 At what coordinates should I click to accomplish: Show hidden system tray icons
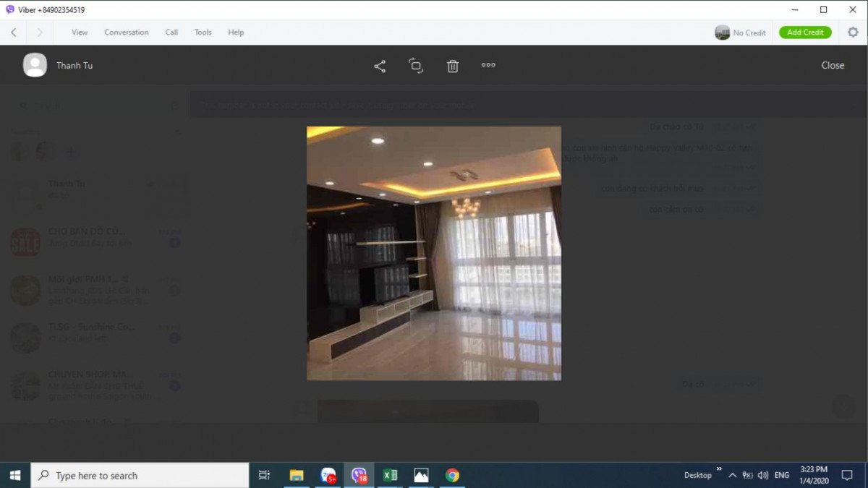tap(732, 475)
